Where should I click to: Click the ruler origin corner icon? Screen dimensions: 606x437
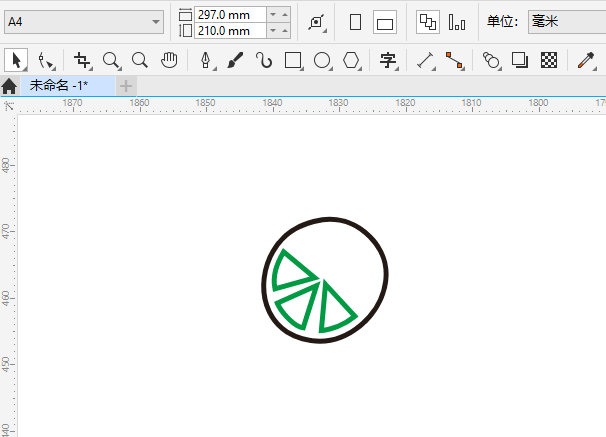[9, 105]
